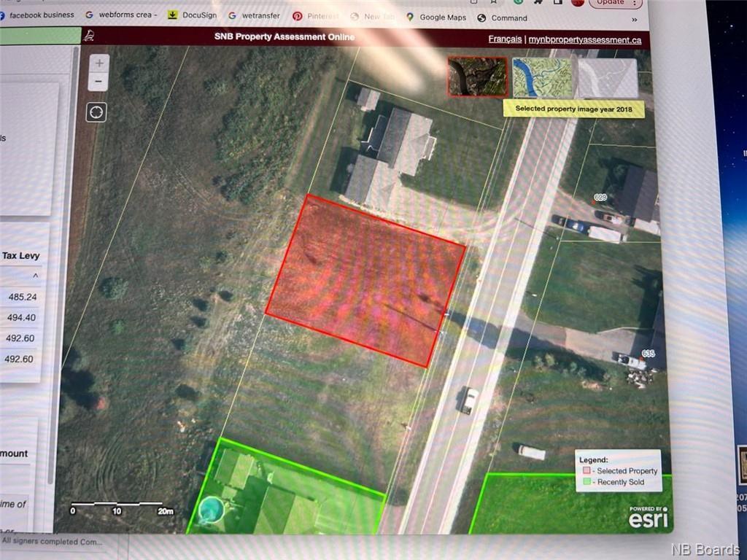747x560 pixels.
Task: Expand the Update button menu with three dots
Action: tap(636, 3)
